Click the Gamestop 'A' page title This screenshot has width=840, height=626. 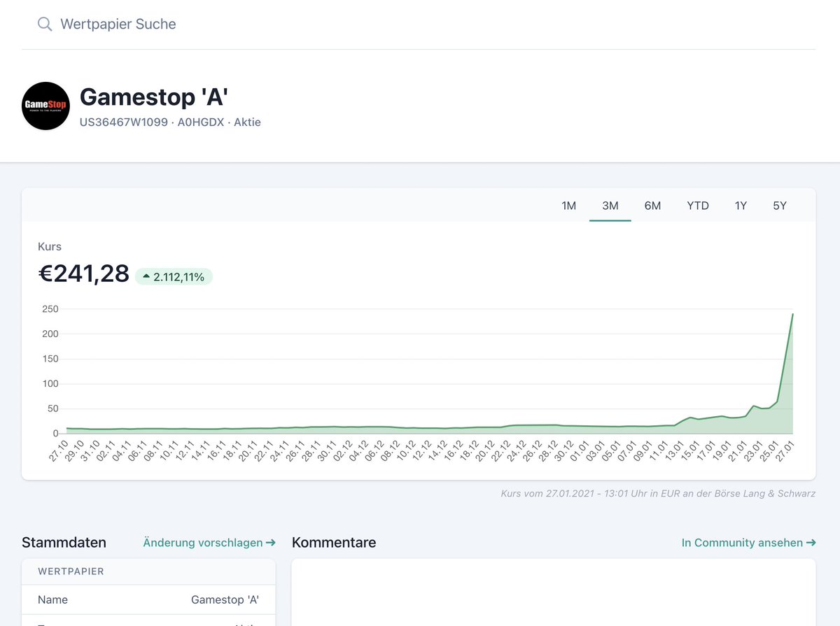click(x=153, y=97)
